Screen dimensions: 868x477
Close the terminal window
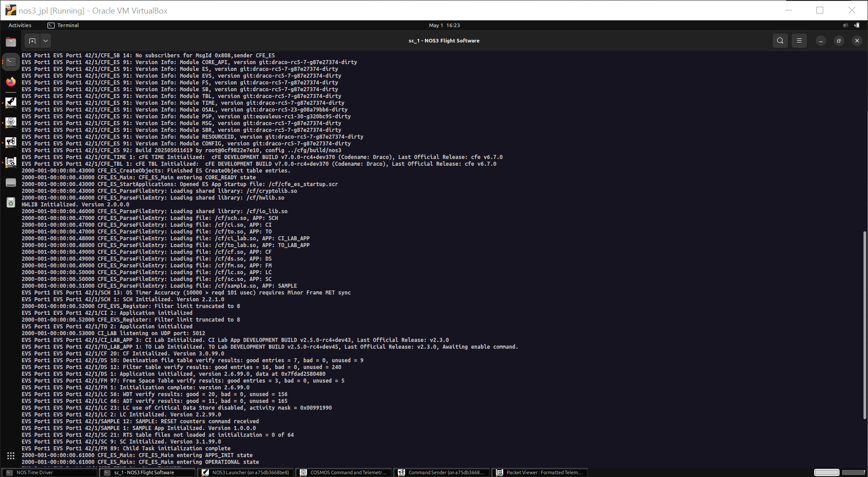coord(857,41)
